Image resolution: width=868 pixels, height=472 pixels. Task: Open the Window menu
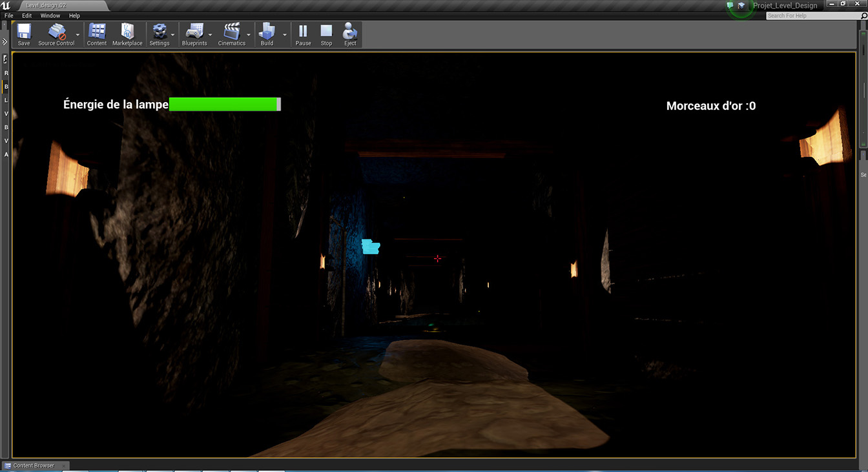pyautogui.click(x=50, y=15)
